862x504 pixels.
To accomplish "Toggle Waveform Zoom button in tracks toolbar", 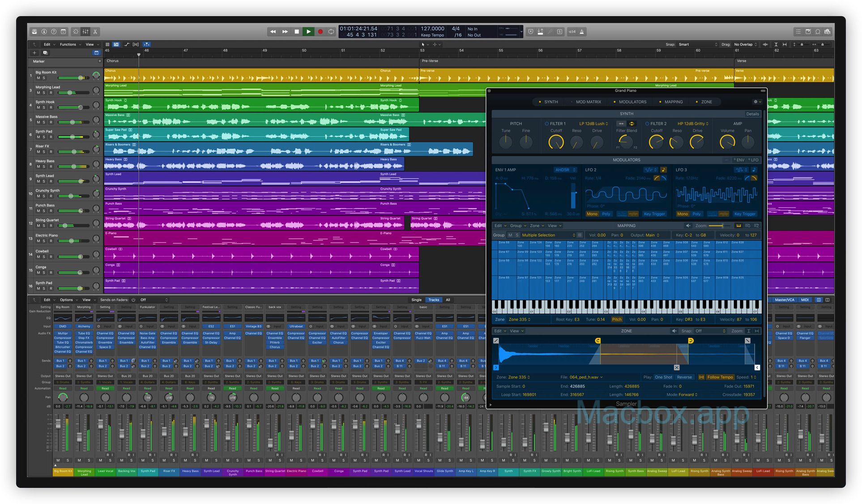I will (x=765, y=44).
